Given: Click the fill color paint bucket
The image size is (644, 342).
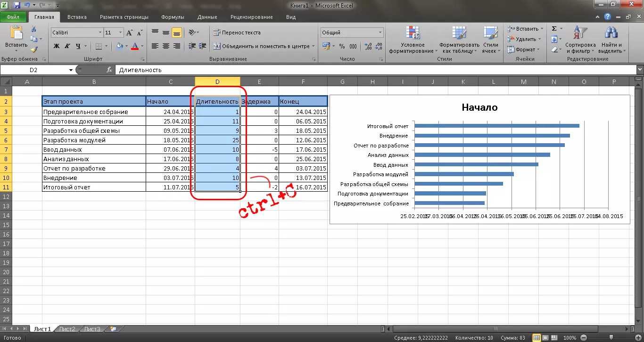Looking at the screenshot, I should click(x=120, y=46).
